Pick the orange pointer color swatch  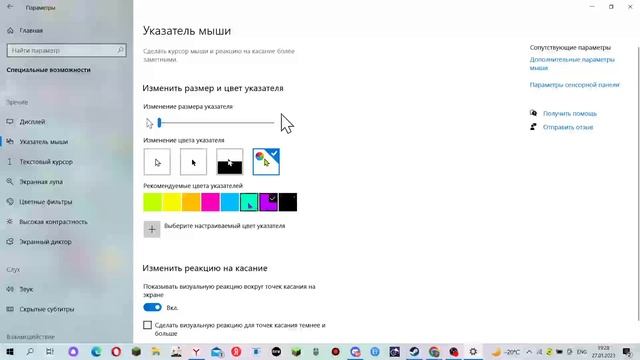click(191, 202)
